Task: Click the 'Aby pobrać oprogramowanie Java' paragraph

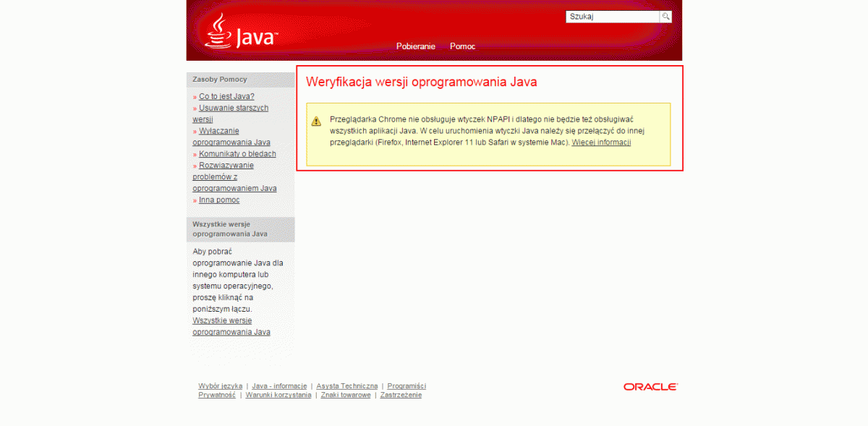Action: click(238, 280)
